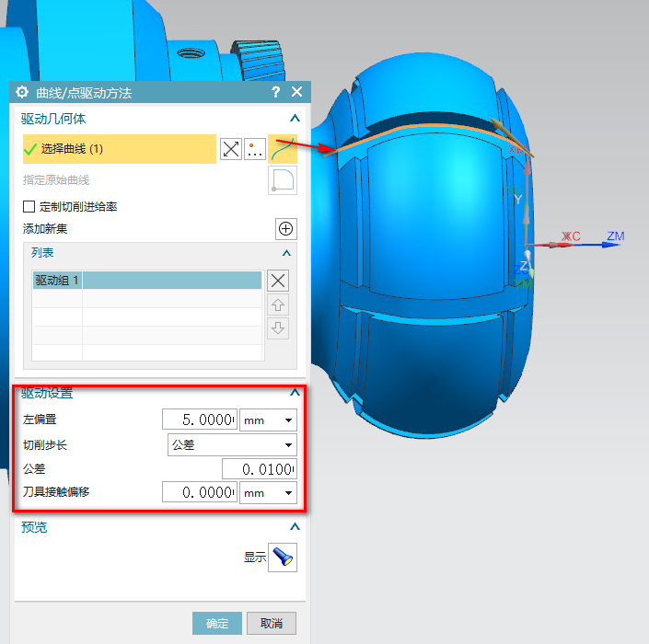Click the 公差 0.0100 input field

pyautogui.click(x=260, y=469)
